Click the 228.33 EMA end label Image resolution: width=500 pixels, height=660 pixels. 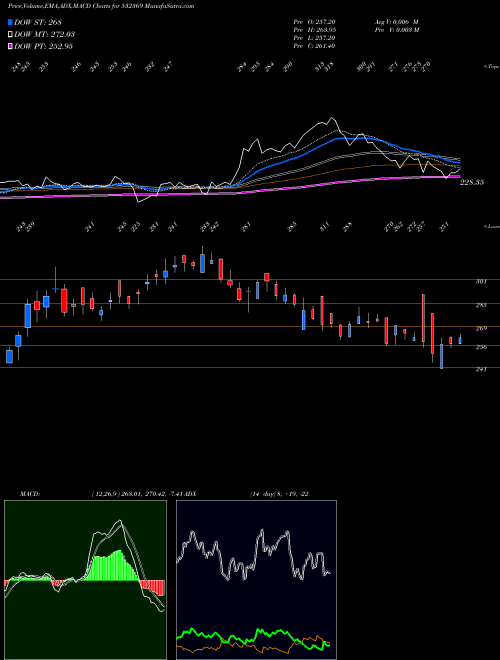point(472,182)
